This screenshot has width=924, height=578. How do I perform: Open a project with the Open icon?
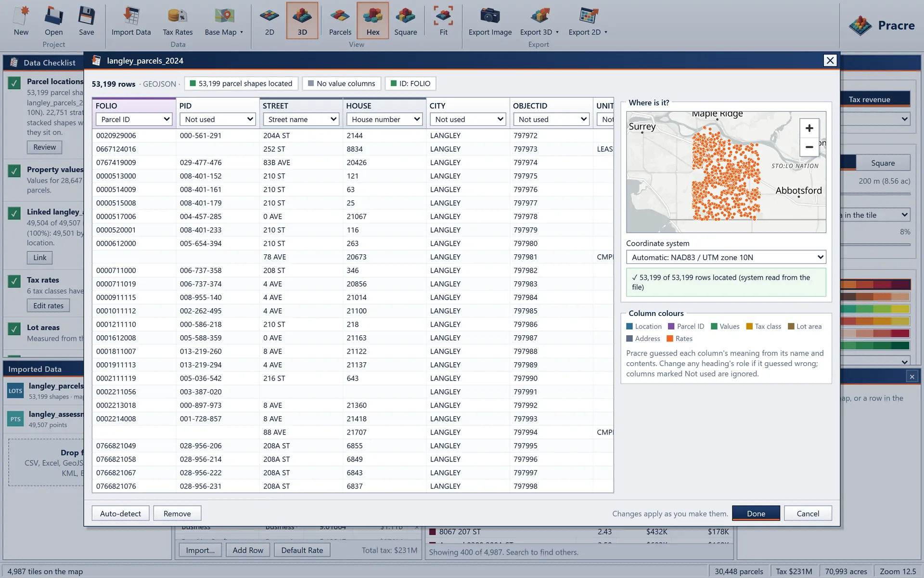pyautogui.click(x=53, y=22)
